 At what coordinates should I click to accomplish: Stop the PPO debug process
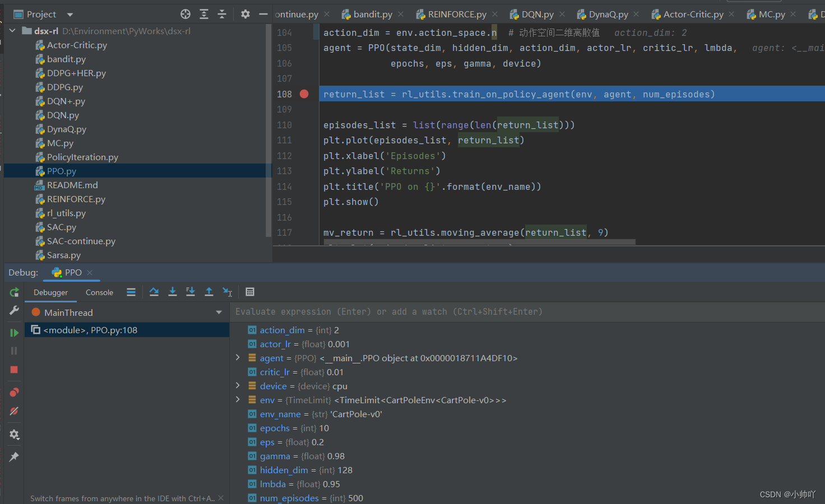[14, 370]
